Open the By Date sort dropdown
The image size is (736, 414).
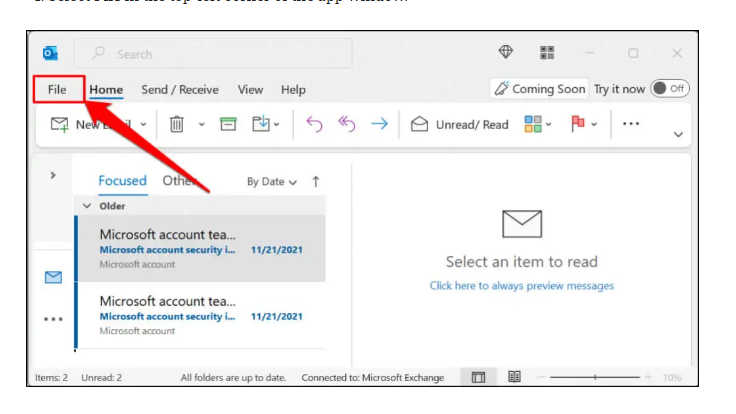click(272, 182)
